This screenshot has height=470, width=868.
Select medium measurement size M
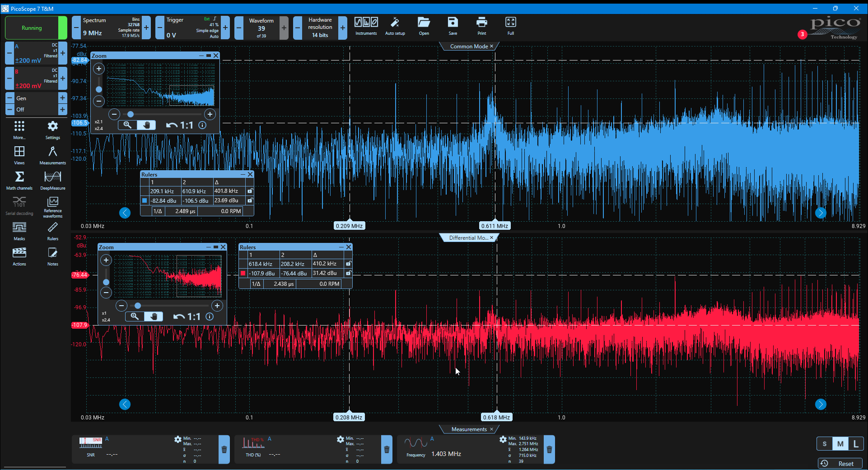click(x=840, y=444)
